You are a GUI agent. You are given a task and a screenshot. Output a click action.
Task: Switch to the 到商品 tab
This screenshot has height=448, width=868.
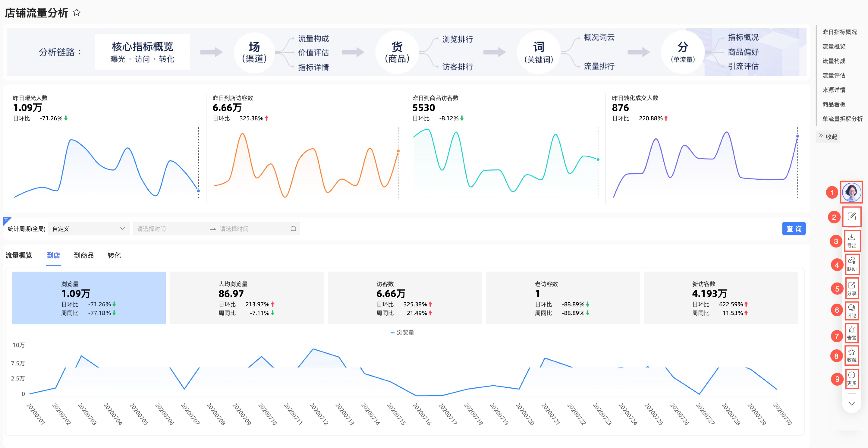(x=84, y=255)
